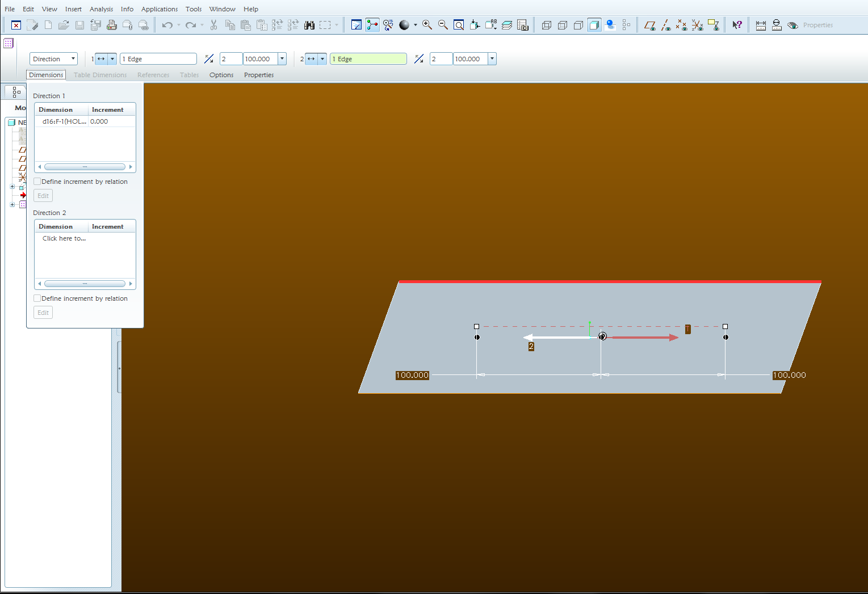Image resolution: width=868 pixels, height=594 pixels.
Task: Click the Context Sensitive Help icon
Action: pos(737,25)
